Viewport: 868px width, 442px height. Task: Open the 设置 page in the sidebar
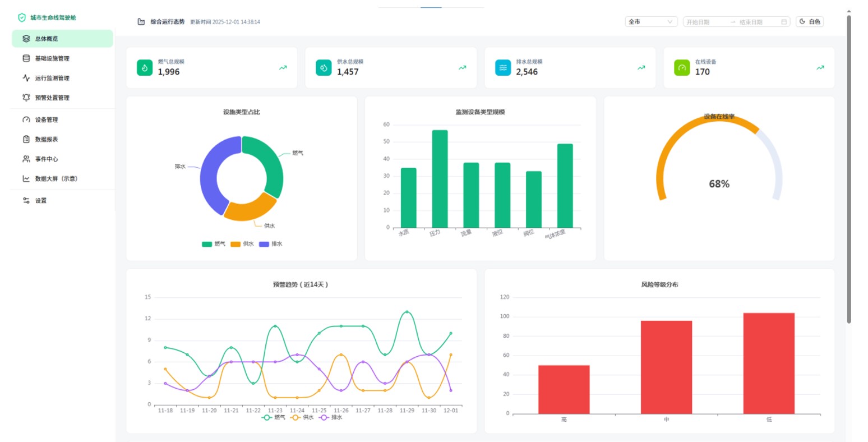41,200
